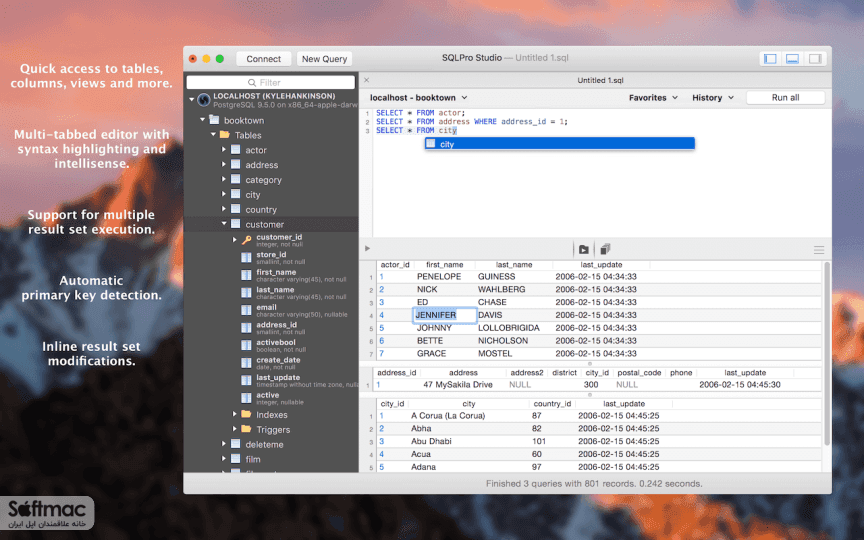Click the activebool column icon
Image resolution: width=864 pixels, height=540 pixels.
[x=246, y=345]
